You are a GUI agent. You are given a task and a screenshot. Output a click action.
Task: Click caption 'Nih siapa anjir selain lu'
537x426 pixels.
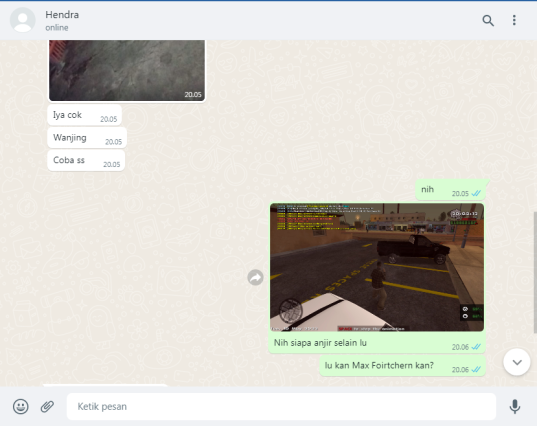tap(320, 343)
